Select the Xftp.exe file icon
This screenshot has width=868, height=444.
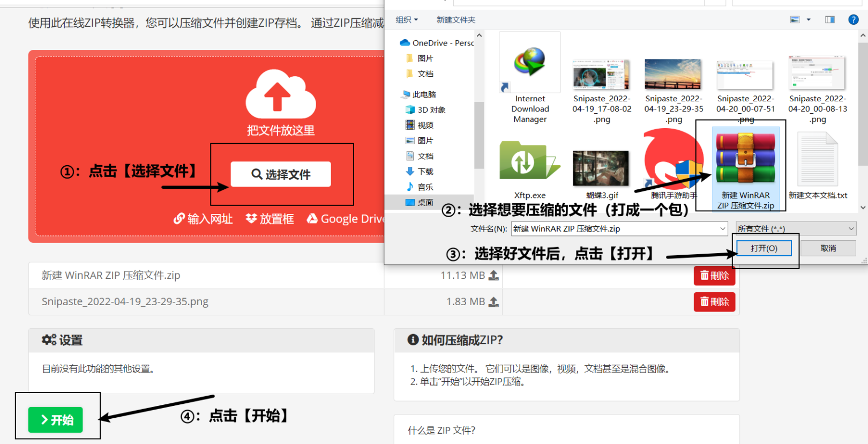coord(529,161)
